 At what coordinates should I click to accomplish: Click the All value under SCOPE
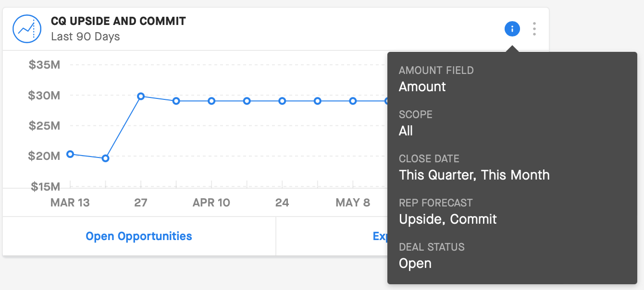[x=406, y=131]
